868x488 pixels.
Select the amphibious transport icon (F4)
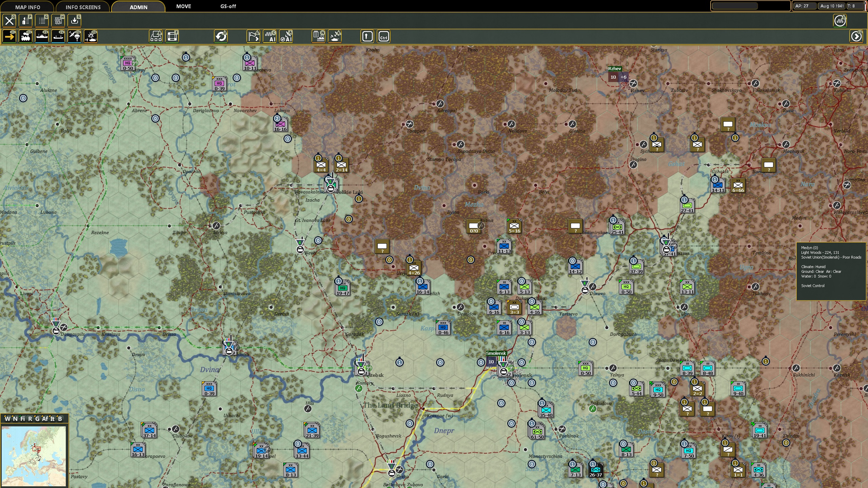(x=58, y=37)
